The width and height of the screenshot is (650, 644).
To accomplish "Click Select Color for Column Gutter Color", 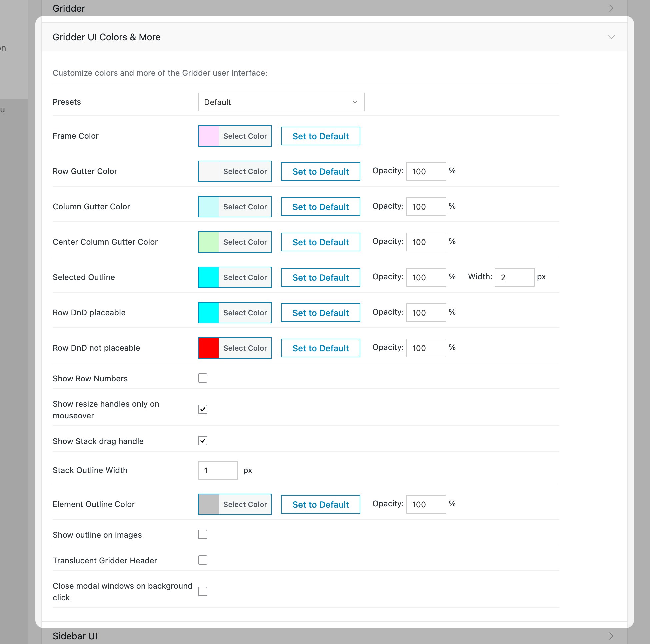I will click(x=245, y=207).
